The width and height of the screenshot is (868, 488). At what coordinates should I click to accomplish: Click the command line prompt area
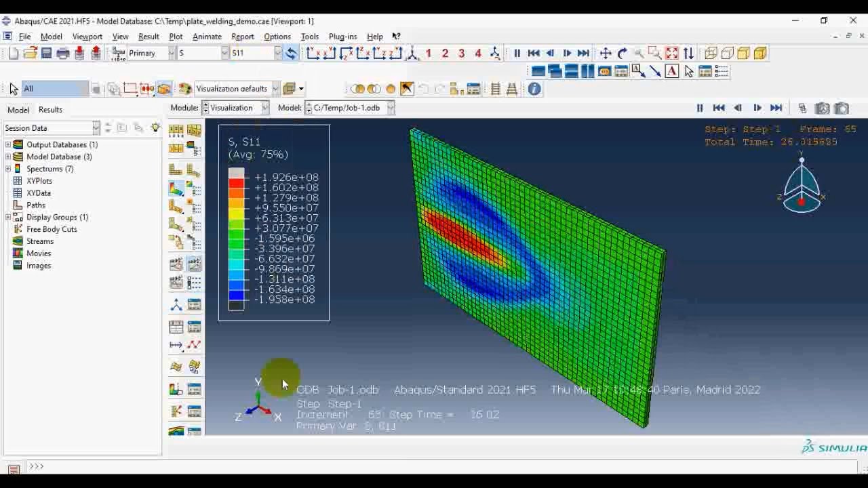tap(441, 466)
